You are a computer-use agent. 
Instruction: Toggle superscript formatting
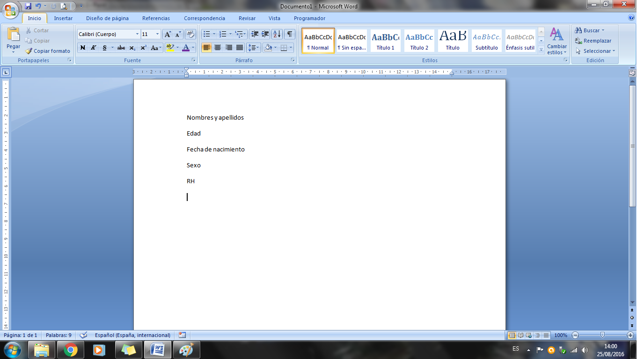coord(143,48)
